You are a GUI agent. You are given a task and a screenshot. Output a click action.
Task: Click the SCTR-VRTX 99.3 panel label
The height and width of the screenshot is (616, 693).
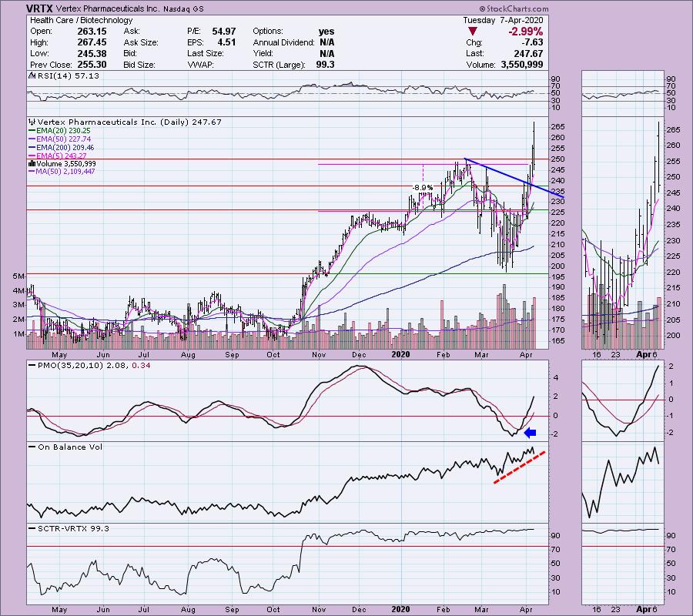(x=73, y=528)
